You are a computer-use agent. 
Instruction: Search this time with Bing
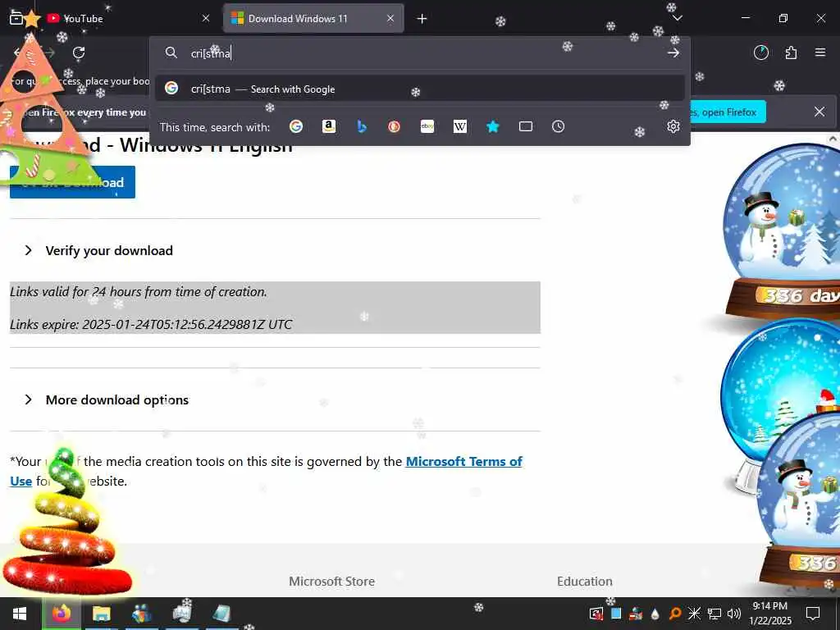pyautogui.click(x=362, y=126)
